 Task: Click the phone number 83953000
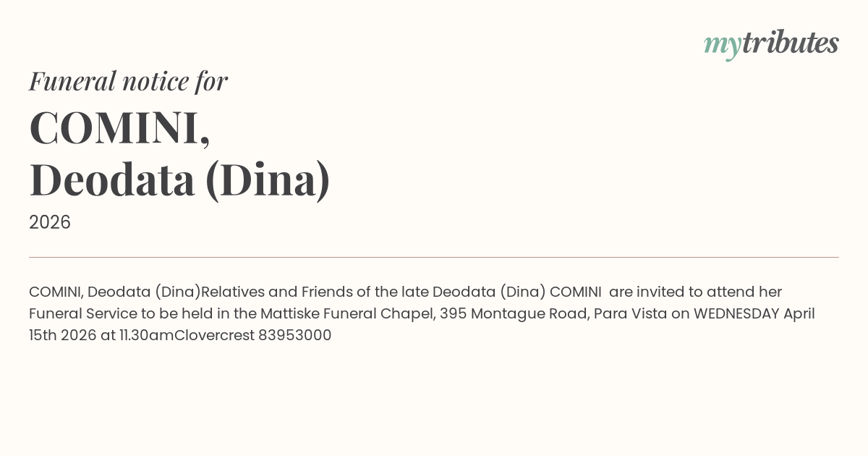pos(294,335)
